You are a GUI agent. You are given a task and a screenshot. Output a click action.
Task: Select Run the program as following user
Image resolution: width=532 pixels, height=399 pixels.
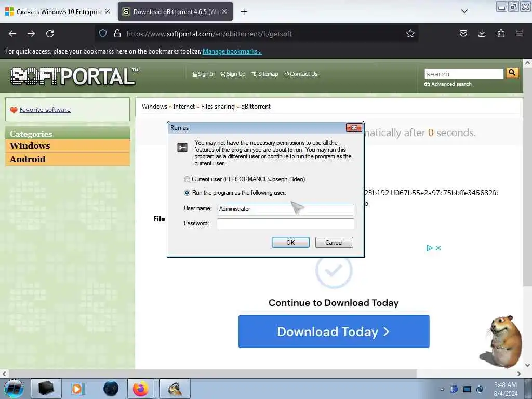[187, 193]
